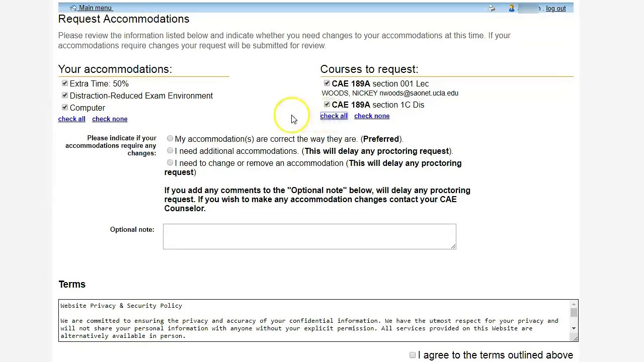Click check none under Your accommodations
644x362 pixels.
click(110, 119)
